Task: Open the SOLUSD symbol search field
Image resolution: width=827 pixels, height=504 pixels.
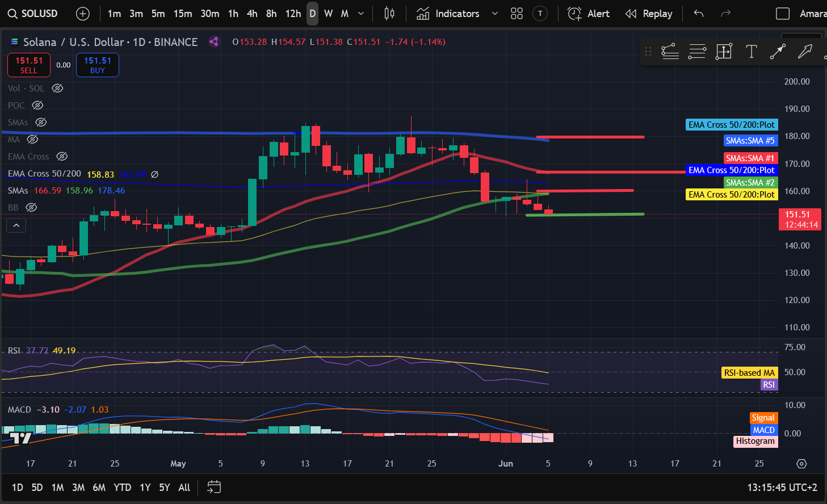Action: click(x=33, y=14)
